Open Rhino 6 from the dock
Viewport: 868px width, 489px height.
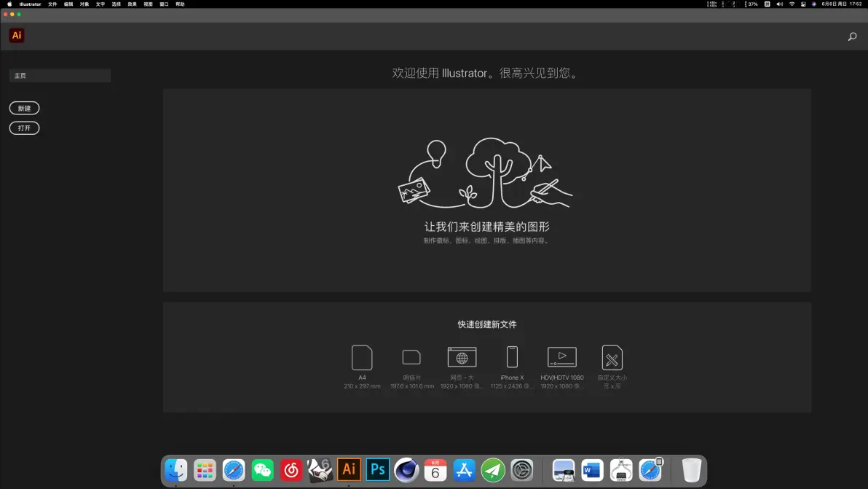(320, 470)
